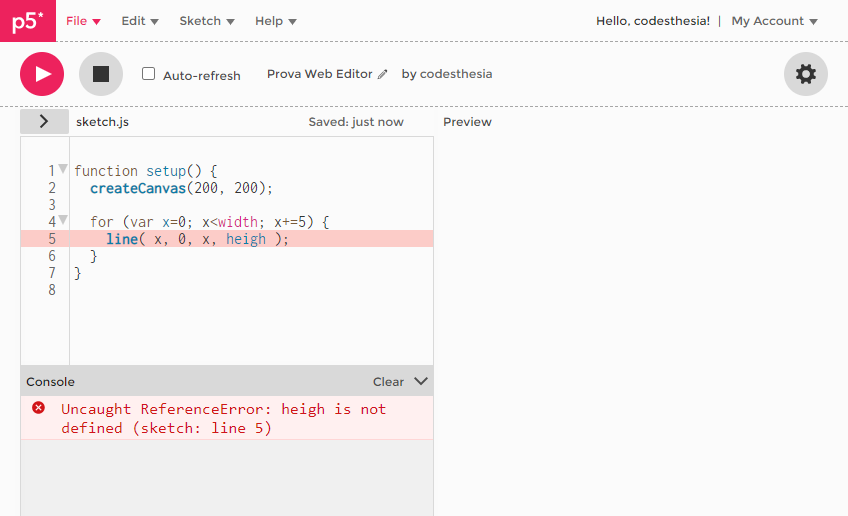Image resolution: width=848 pixels, height=516 pixels.
Task: Fold the for loop at line 4
Action: coord(63,220)
